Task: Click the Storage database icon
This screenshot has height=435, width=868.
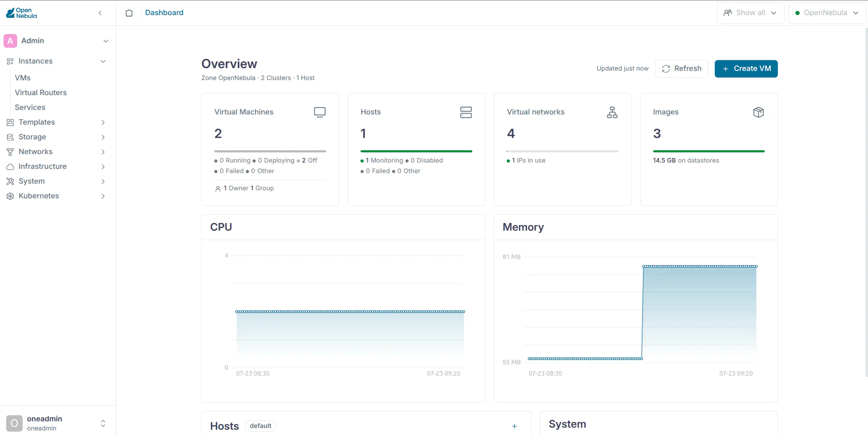Action: pos(10,137)
